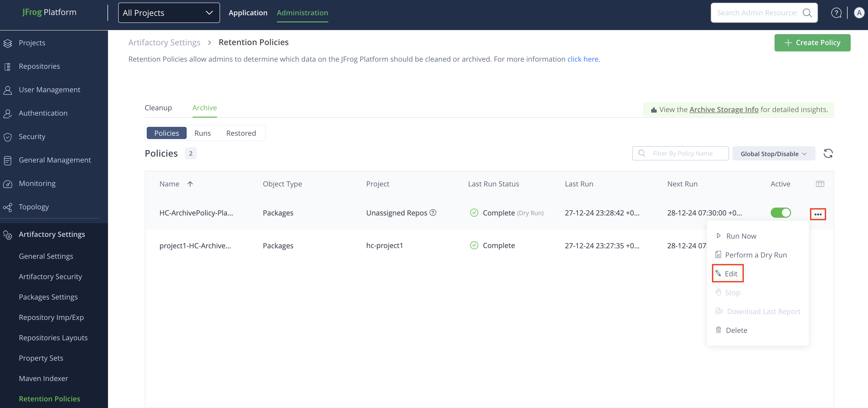Open the three-dots menu for HC-ArchivePolicy row
The image size is (868, 408).
tap(818, 214)
